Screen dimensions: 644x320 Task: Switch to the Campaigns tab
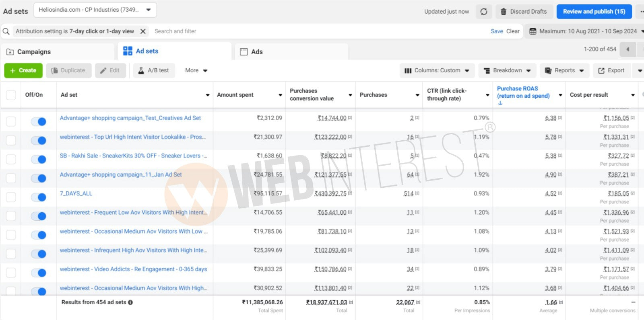[x=34, y=52]
